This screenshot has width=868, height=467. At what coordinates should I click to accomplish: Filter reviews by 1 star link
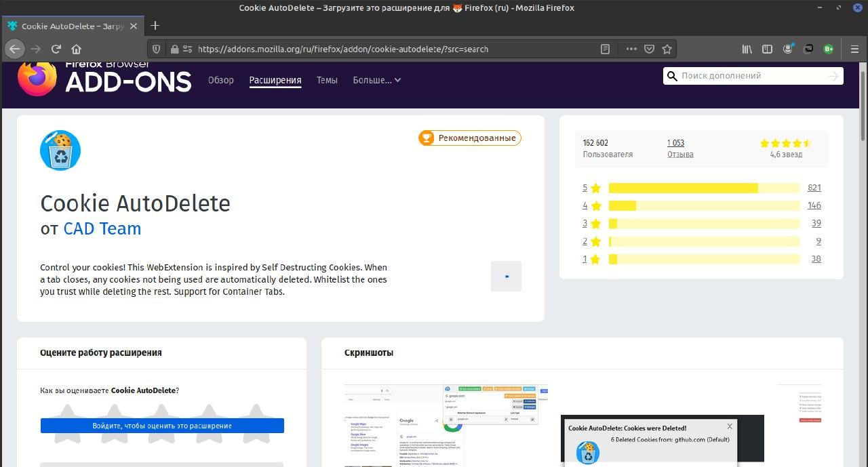pyautogui.click(x=592, y=259)
